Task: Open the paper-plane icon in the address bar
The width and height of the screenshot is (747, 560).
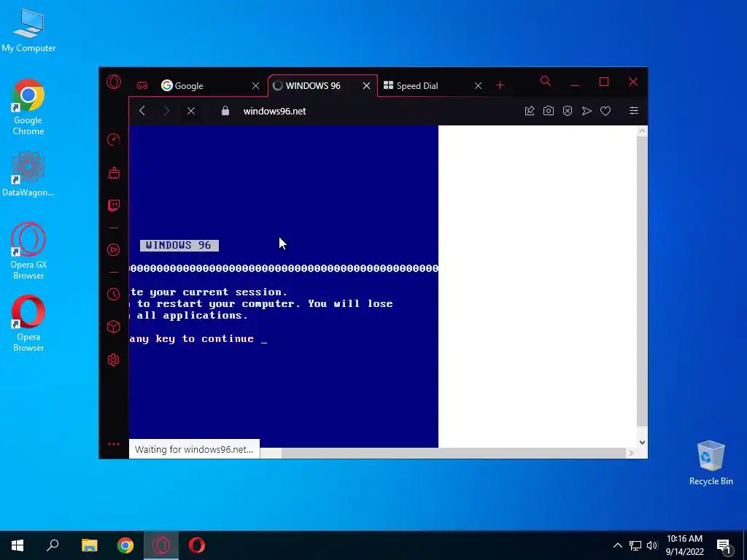Action: click(587, 111)
